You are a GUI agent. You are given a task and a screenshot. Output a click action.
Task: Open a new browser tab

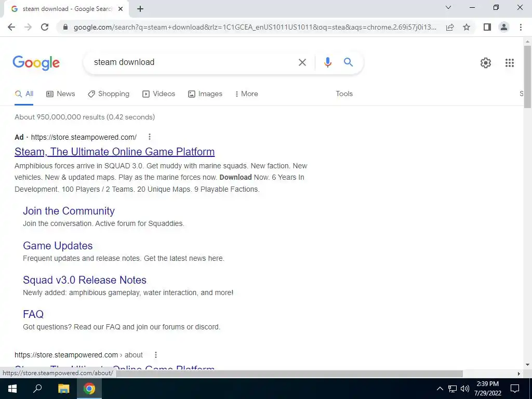(x=140, y=9)
